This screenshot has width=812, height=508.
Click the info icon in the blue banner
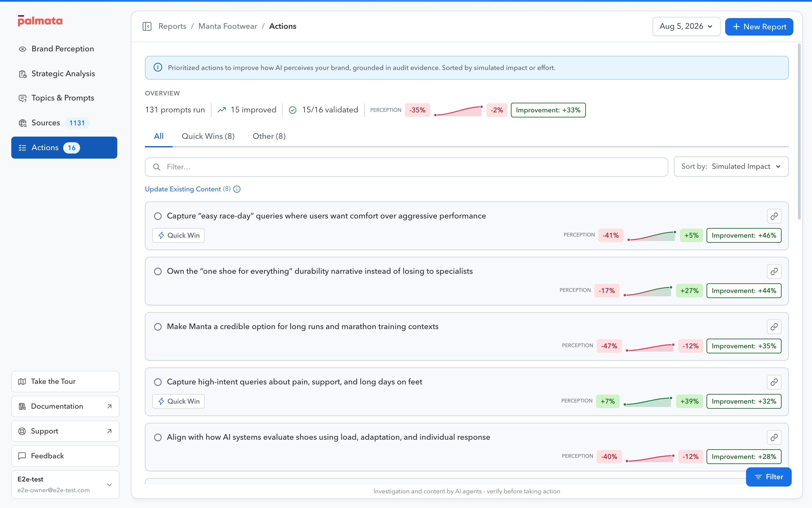tap(158, 67)
